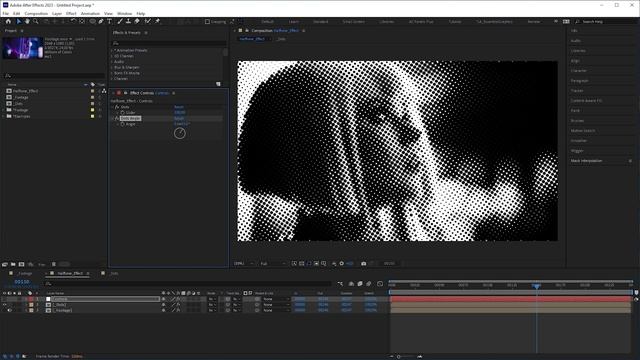
Task: Select the Roto Brush tool
Action: point(147,21)
